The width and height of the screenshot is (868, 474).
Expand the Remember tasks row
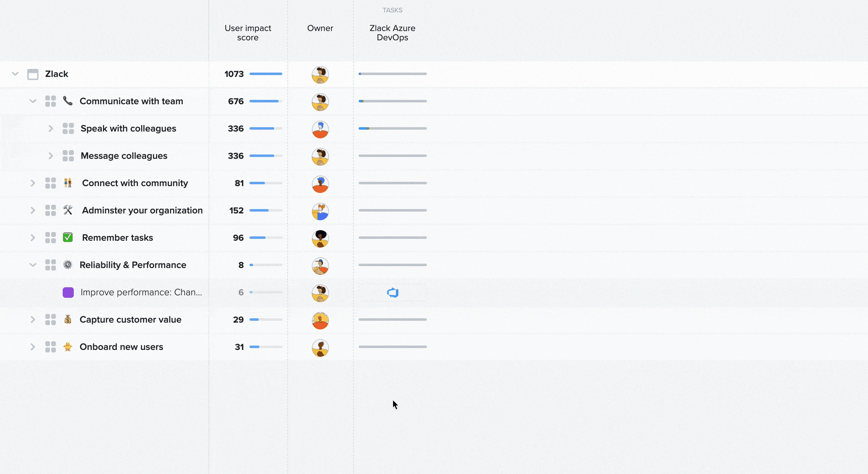coord(33,238)
